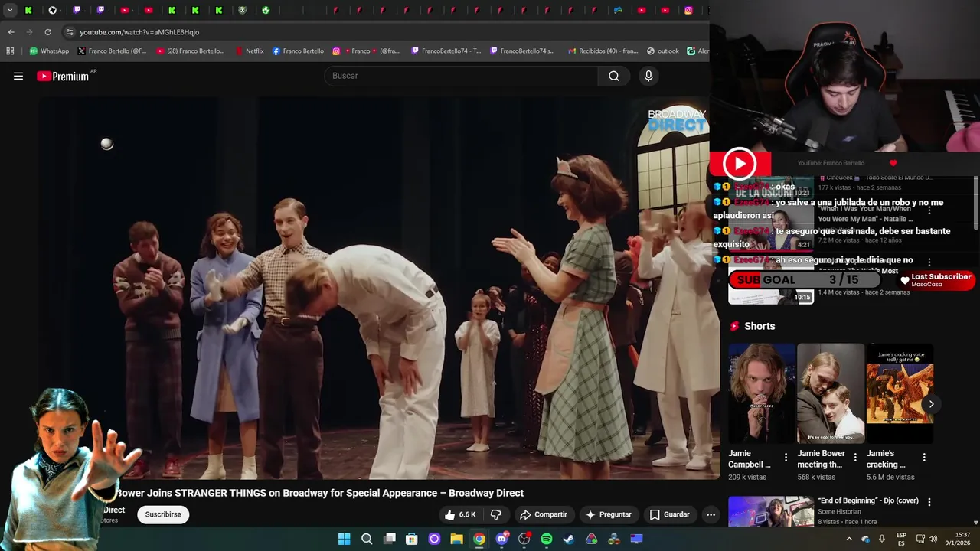Open FrancoBertello74 Twitch bookmark

[446, 51]
